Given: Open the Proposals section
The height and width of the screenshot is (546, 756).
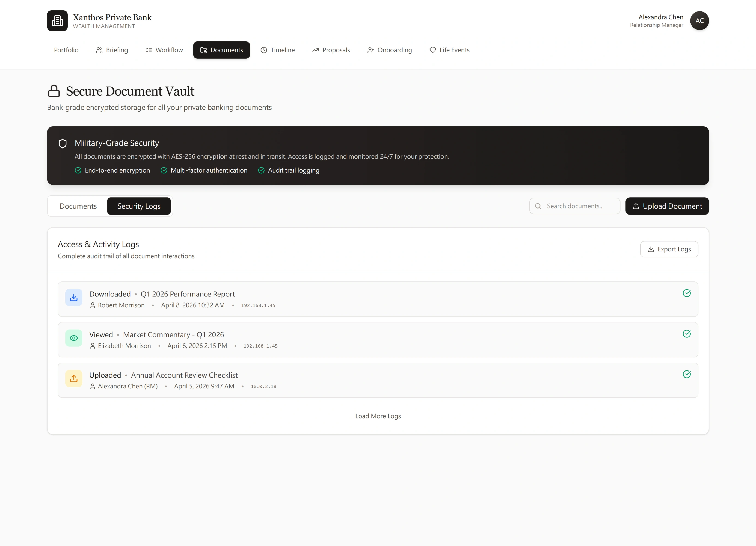Looking at the screenshot, I should (x=331, y=50).
